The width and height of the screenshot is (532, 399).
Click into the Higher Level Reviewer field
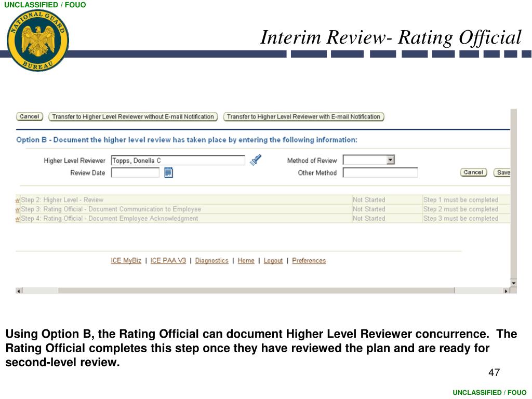coord(178,160)
